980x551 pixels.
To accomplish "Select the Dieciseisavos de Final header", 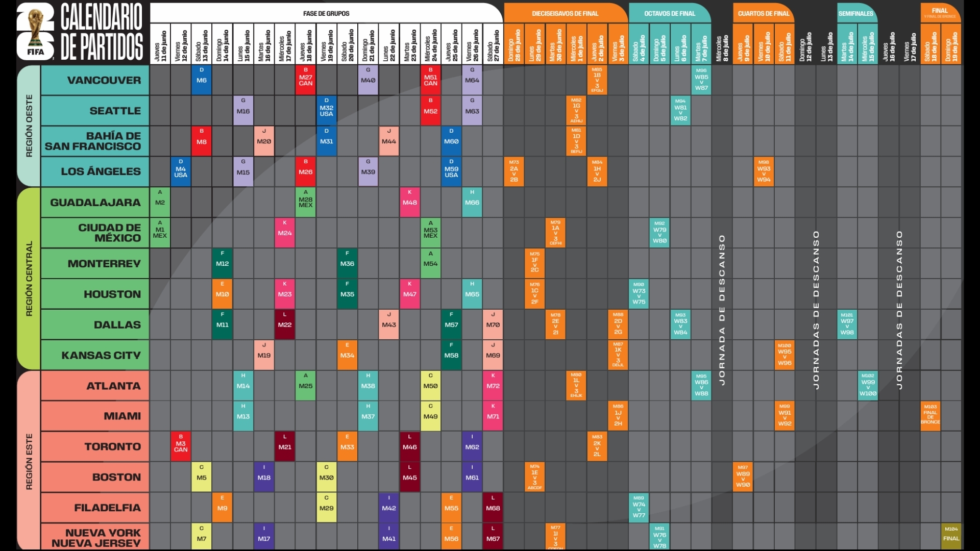I will (565, 13).
